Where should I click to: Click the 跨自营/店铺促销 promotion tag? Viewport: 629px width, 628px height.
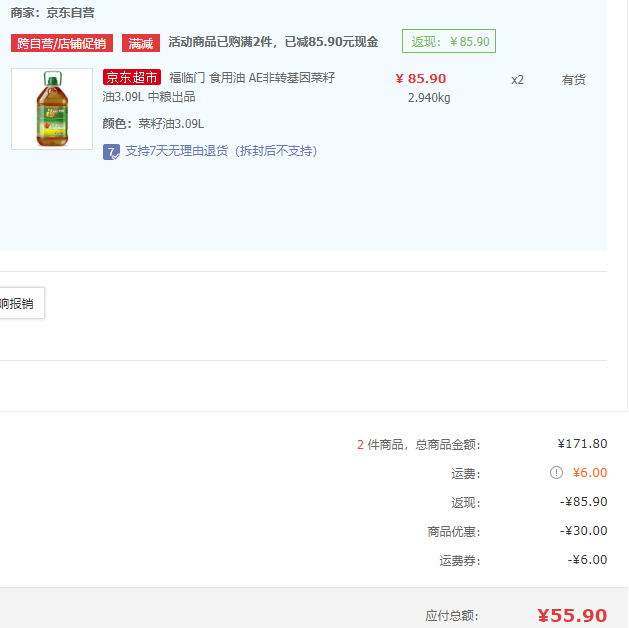pyautogui.click(x=62, y=43)
